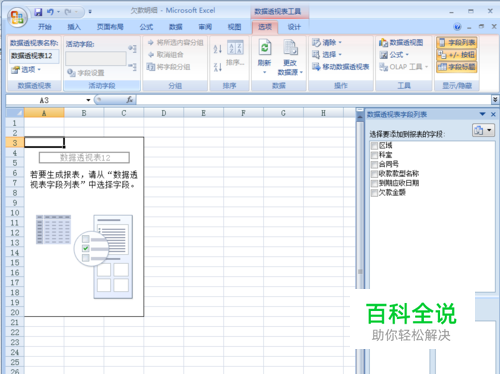The width and height of the screenshot is (500, 374).
Task: Open the Office button menu
Action: point(17,17)
